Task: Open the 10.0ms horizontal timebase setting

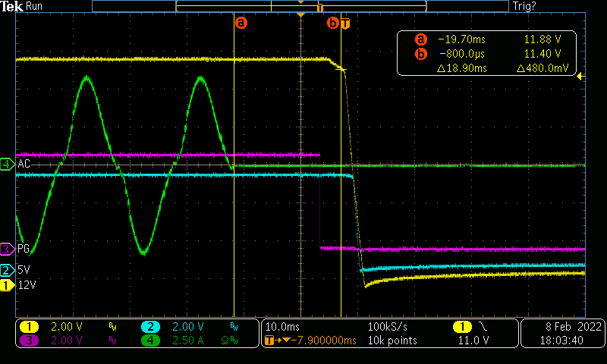Action: pos(281,327)
